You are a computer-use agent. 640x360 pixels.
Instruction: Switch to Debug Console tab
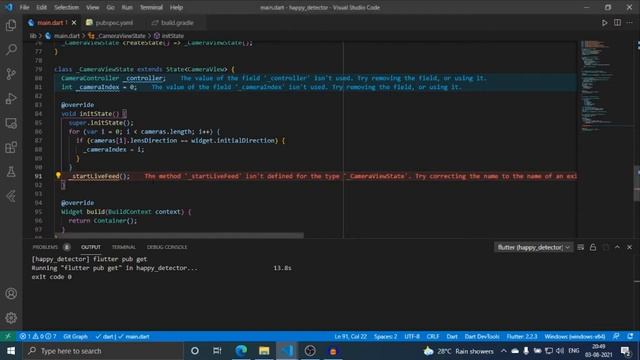tap(167, 247)
